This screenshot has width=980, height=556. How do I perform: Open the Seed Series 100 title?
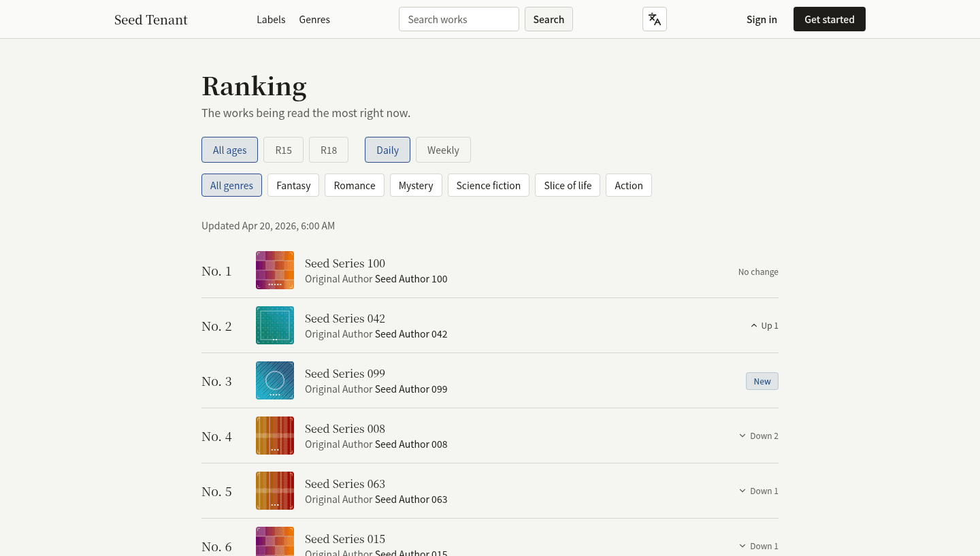point(345,263)
